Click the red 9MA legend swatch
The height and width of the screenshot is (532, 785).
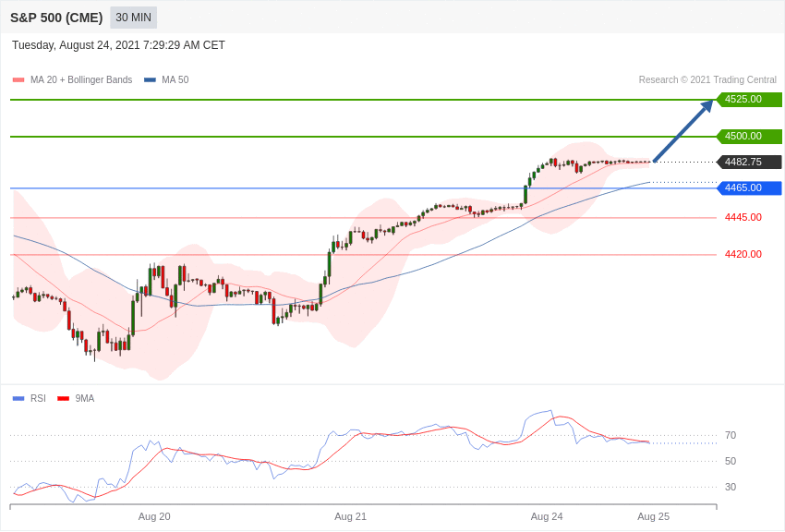(63, 399)
